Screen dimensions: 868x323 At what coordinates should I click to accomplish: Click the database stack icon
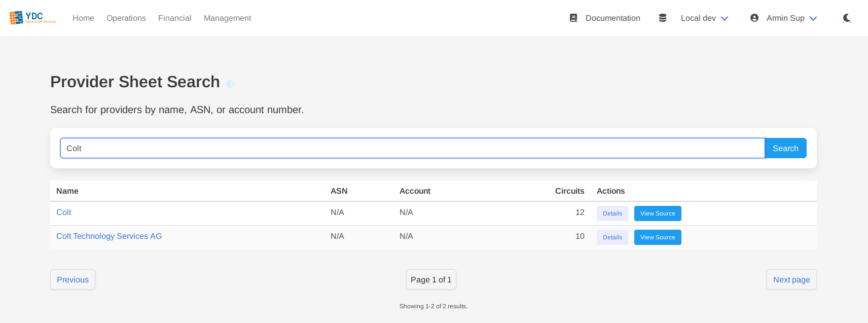[663, 18]
